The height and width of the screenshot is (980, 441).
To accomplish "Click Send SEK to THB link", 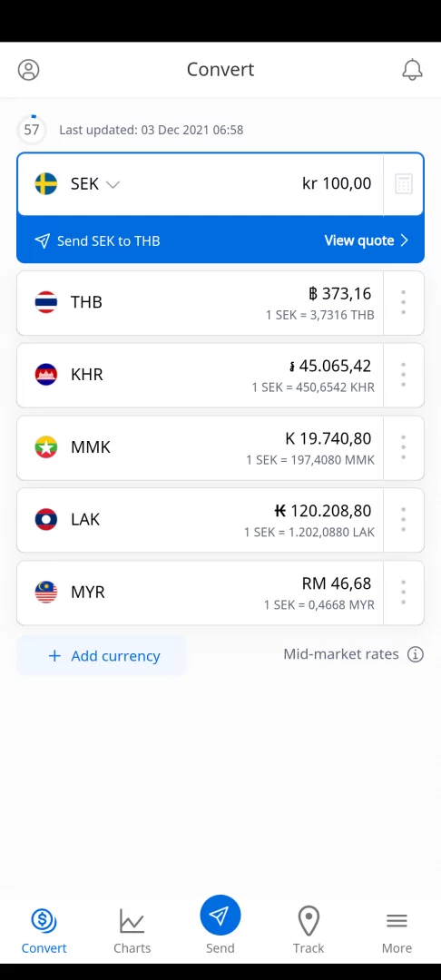I will coord(97,240).
